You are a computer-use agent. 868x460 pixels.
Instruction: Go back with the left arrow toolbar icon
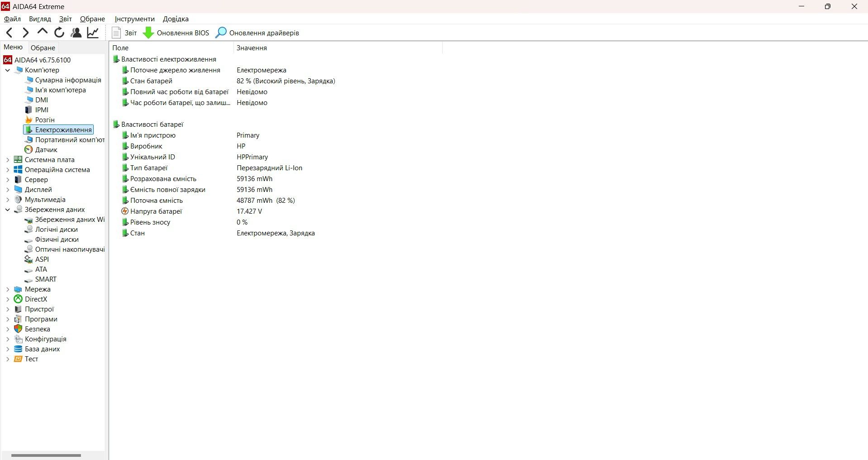10,33
